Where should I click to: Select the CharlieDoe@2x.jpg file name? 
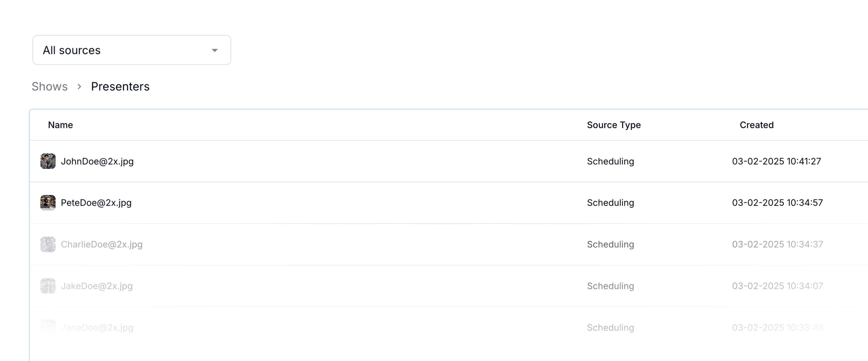point(102,244)
